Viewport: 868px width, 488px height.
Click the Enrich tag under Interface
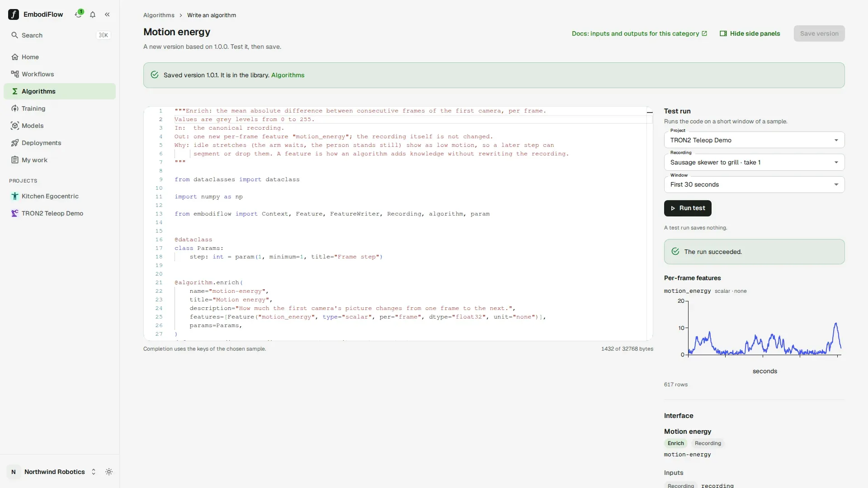675,443
